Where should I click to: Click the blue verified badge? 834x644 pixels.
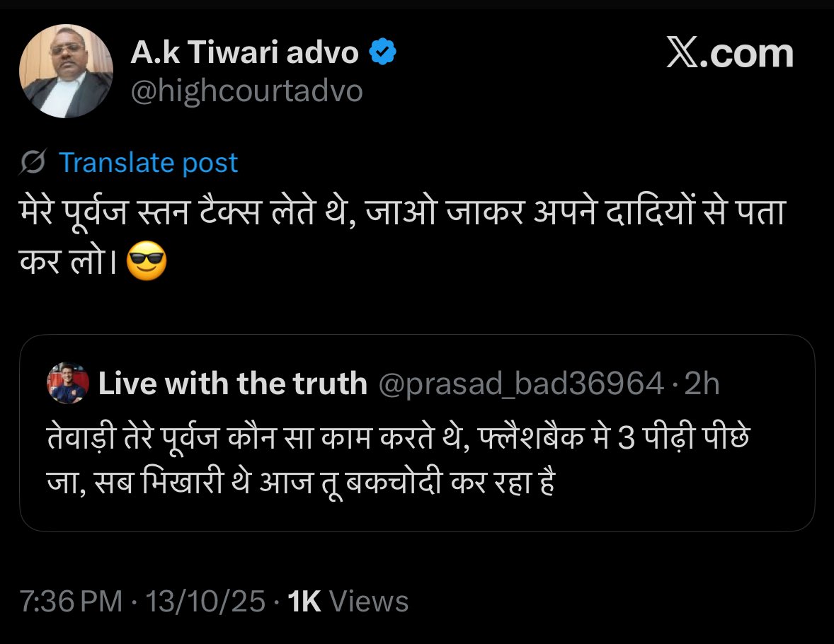(x=383, y=52)
